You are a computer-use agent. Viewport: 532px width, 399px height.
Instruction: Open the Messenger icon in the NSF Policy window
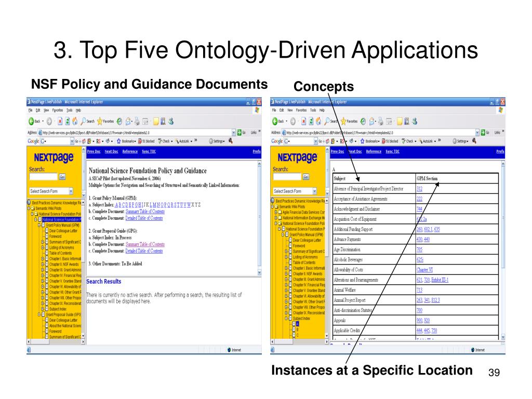coord(170,121)
